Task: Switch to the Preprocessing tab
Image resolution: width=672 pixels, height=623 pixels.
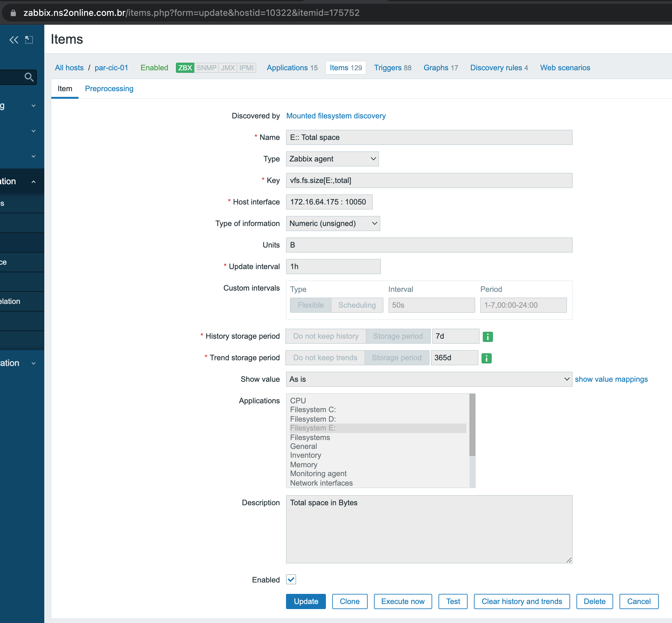Action: [109, 89]
